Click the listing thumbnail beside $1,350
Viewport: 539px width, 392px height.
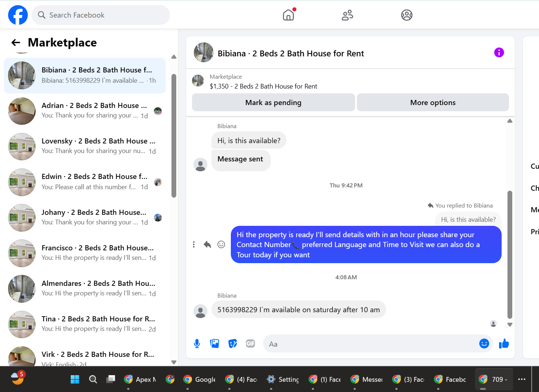pyautogui.click(x=198, y=81)
